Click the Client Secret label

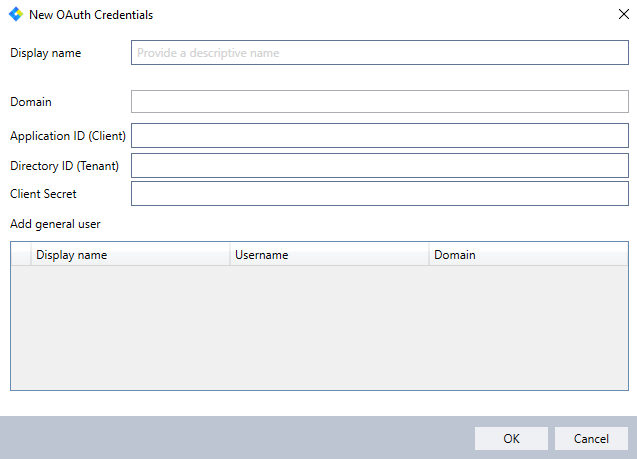[43, 194]
